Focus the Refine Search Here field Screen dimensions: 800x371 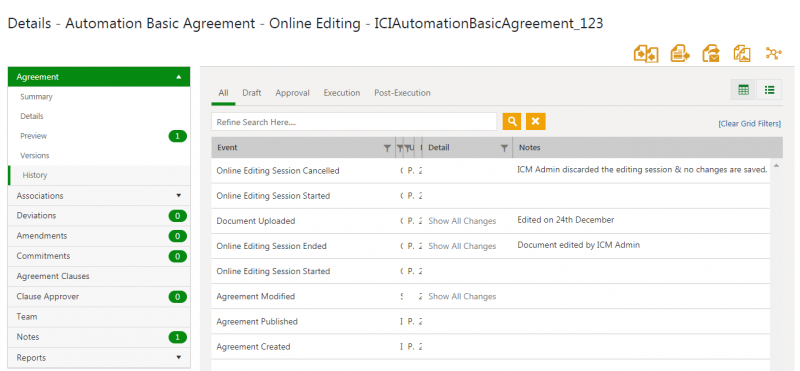[x=354, y=122]
